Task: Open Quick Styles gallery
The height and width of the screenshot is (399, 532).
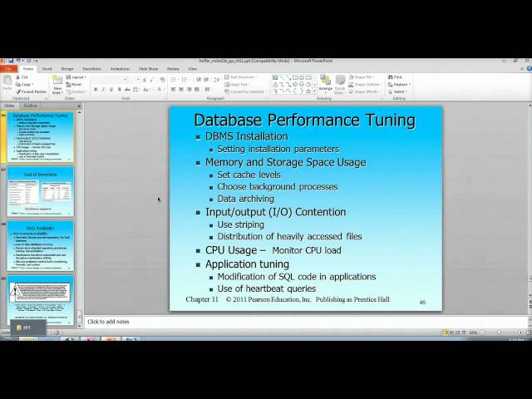Action: tap(340, 85)
